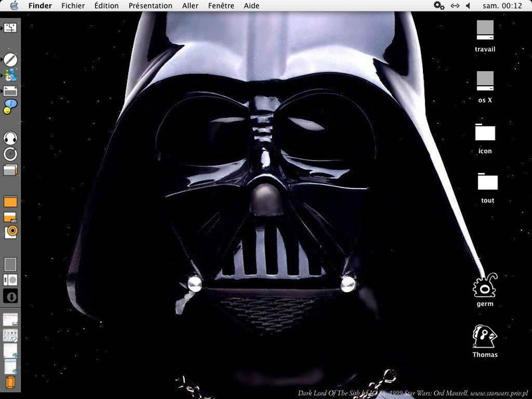Open the germ desktop icon

click(x=484, y=287)
